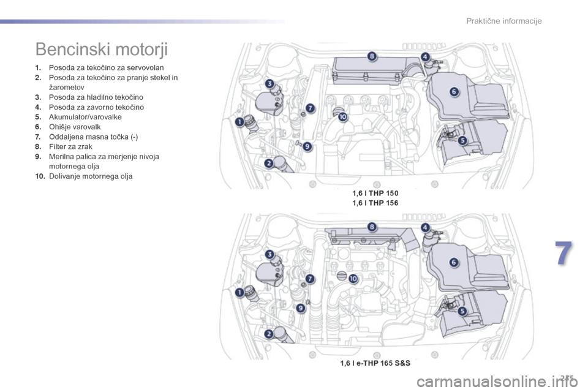Click marker 9 in lower e-THP 165 diagram
This screenshot has height=392, width=588.
click(x=301, y=308)
